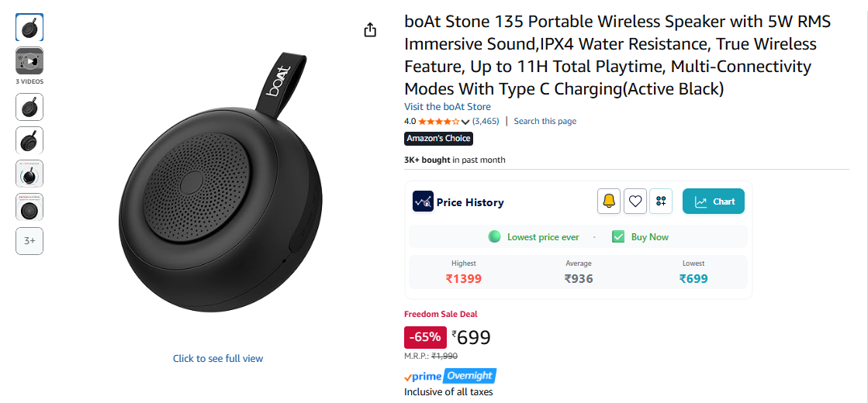The width and height of the screenshot is (868, 403).
Task: Open the 3,465 ratings link
Action: (486, 121)
